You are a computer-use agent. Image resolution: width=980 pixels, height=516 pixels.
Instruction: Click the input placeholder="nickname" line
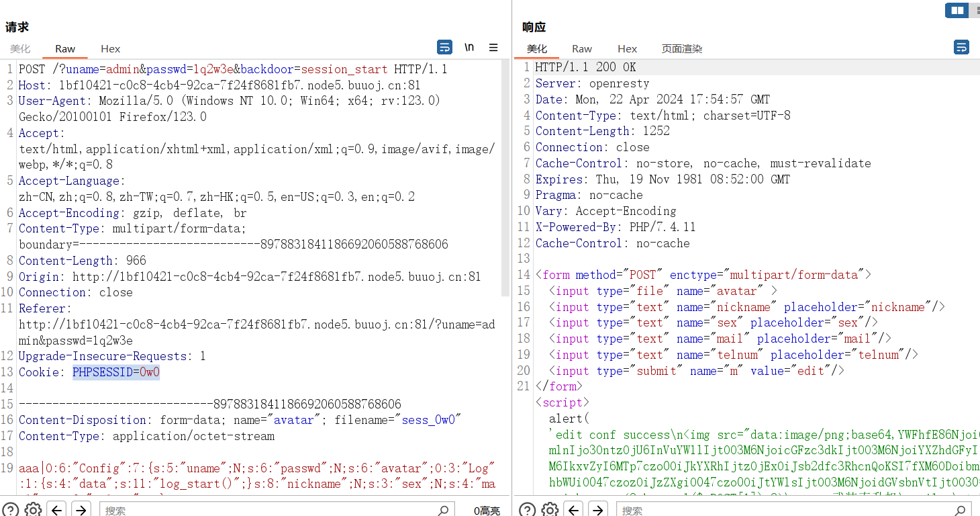(x=746, y=307)
